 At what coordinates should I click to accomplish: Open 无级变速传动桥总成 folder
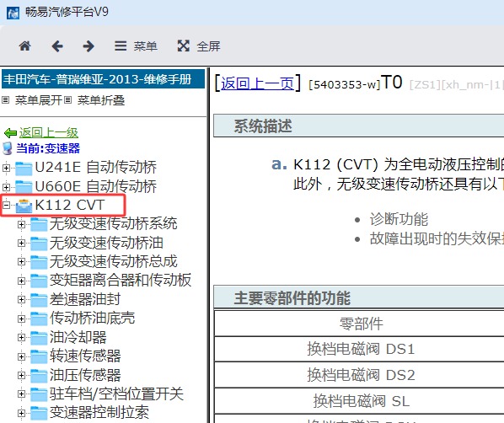tap(114, 261)
